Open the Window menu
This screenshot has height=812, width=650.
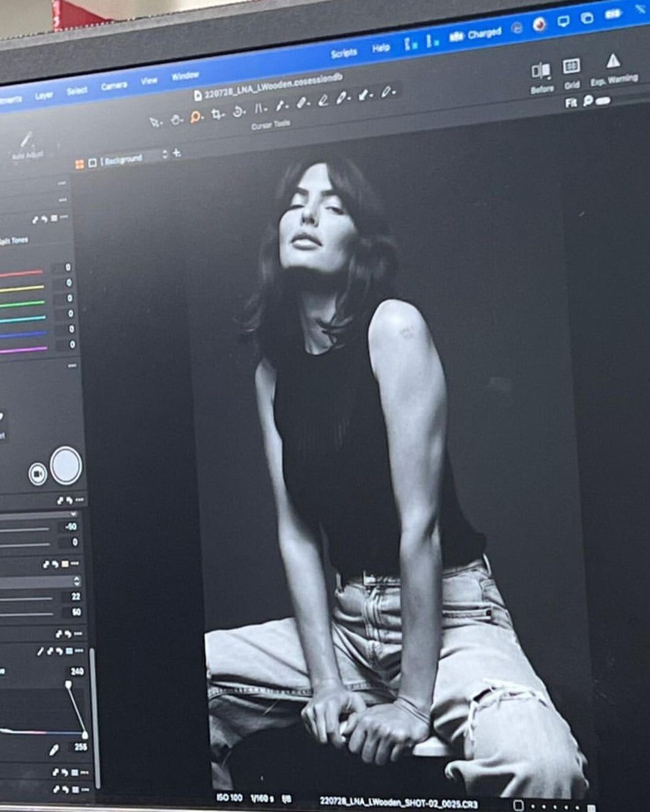[x=185, y=76]
